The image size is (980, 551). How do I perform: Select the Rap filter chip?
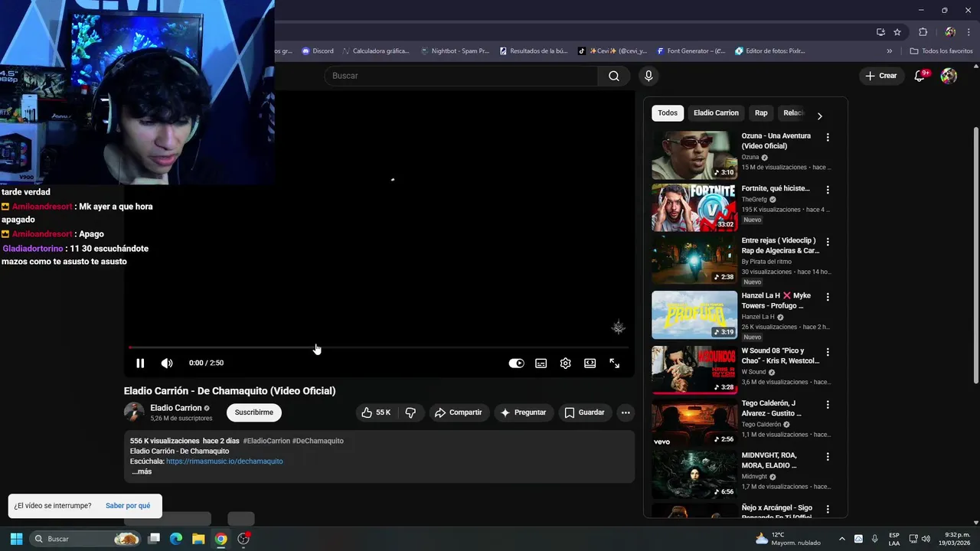[761, 113]
